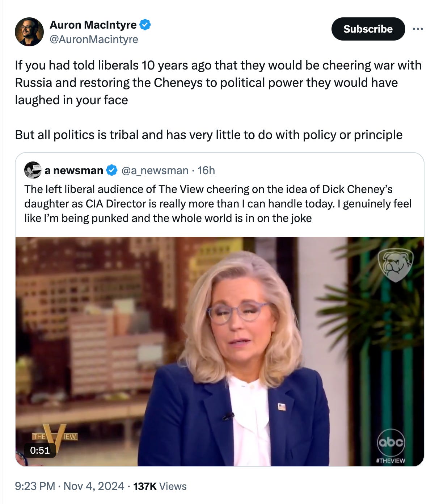The image size is (435, 504).
Task: Open the @a_newsman handle link
Action: [155, 170]
